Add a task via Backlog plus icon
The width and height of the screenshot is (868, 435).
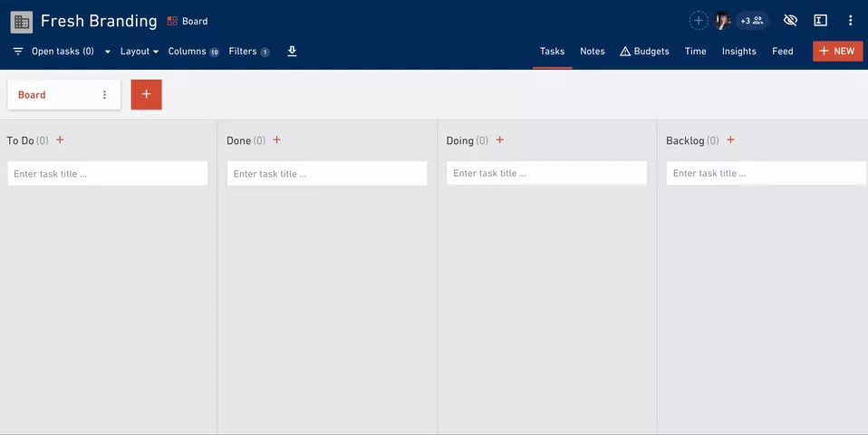click(730, 140)
